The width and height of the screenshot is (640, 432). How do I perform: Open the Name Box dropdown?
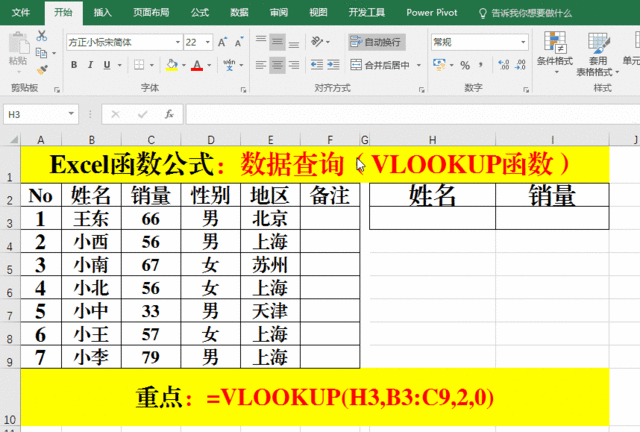tap(71, 114)
